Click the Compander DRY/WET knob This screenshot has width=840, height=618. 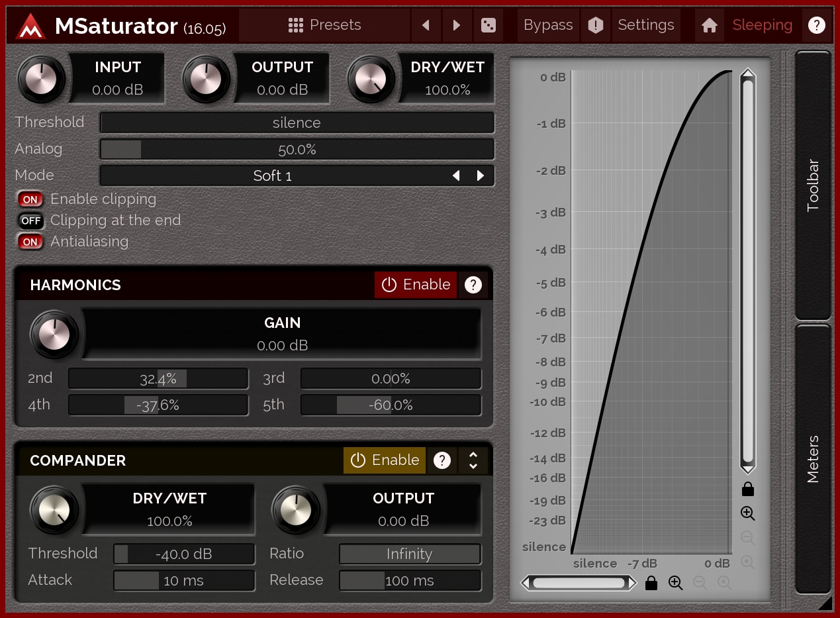(55, 509)
